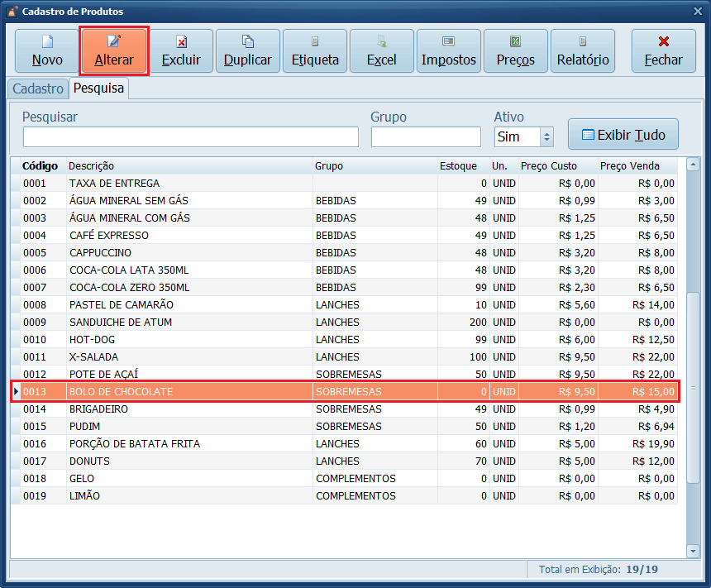Switch to the Cadastro tab
The width and height of the screenshot is (711, 588).
38,88
